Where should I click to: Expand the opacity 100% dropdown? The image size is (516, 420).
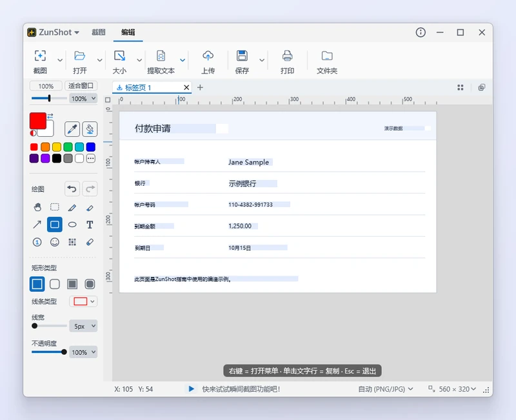84,352
